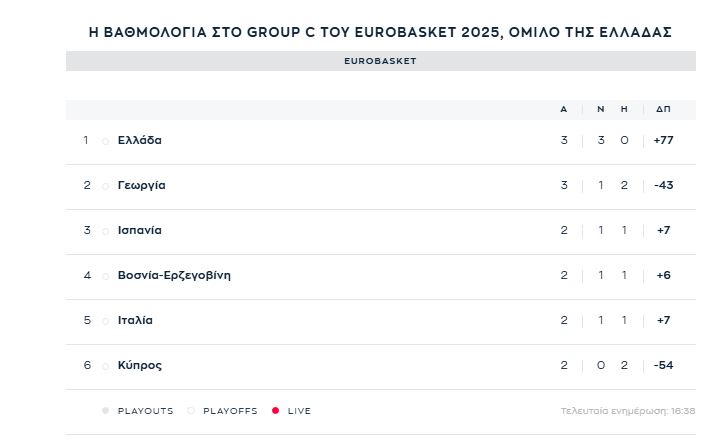Screen dimensions: 726x440
Task: Click the EUROBASKET tab header
Action: click(x=381, y=61)
